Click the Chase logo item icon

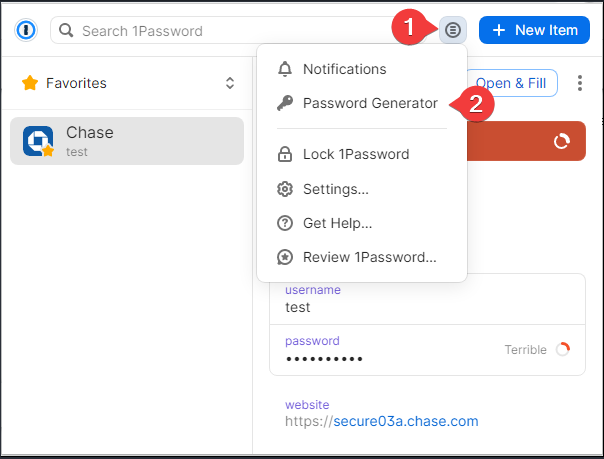39,141
